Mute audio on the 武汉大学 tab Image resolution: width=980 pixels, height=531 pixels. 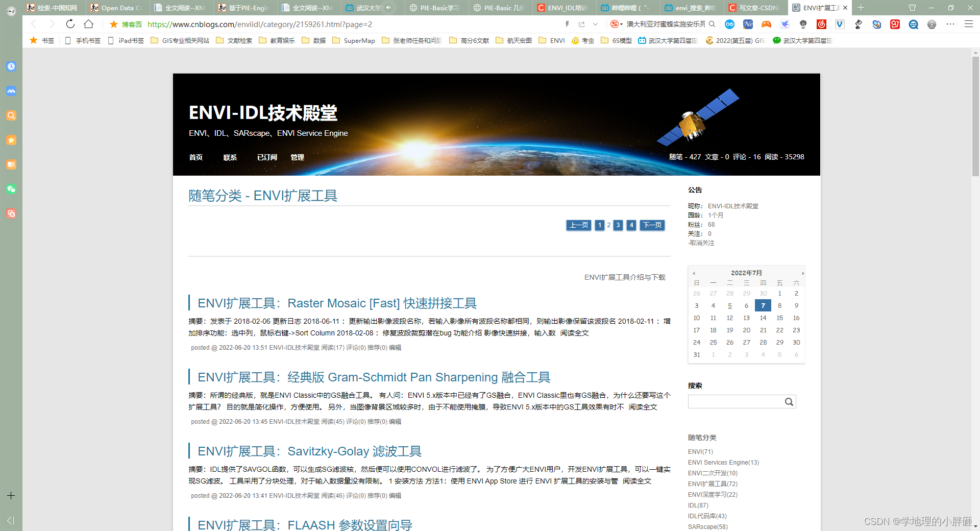(388, 8)
